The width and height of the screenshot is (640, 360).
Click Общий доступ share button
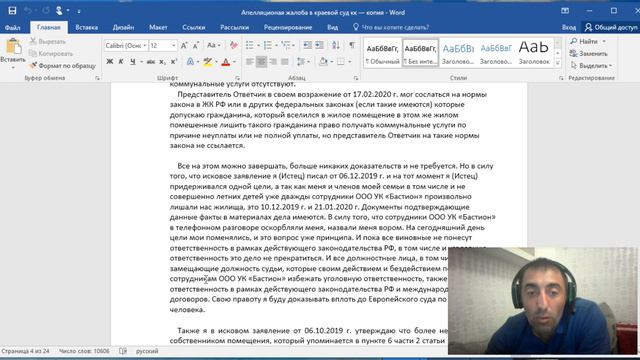611,27
